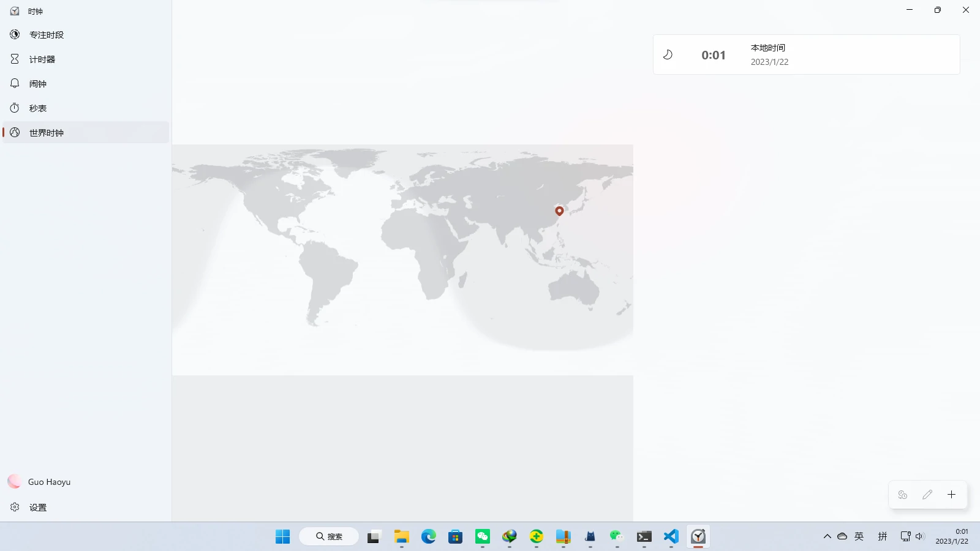Click the Guo Haoyu account entry
This screenshot has height=551, width=980.
tap(49, 482)
